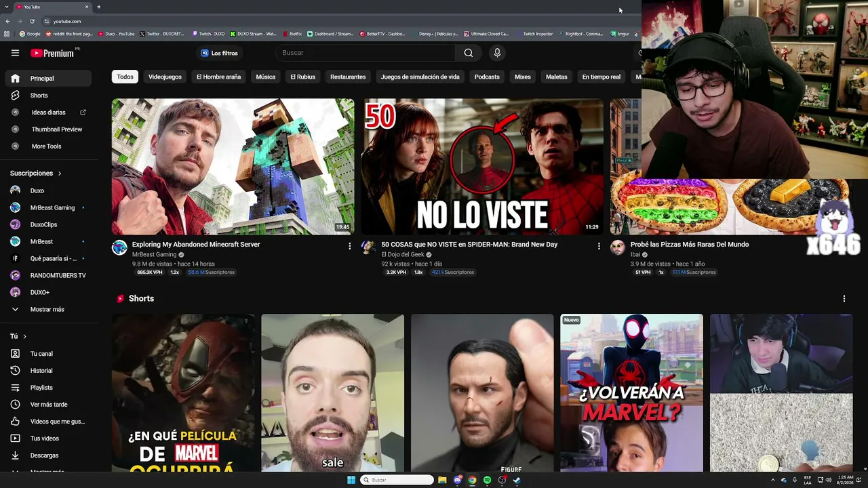Expand Mostrar más under subscriptions

coord(46,309)
